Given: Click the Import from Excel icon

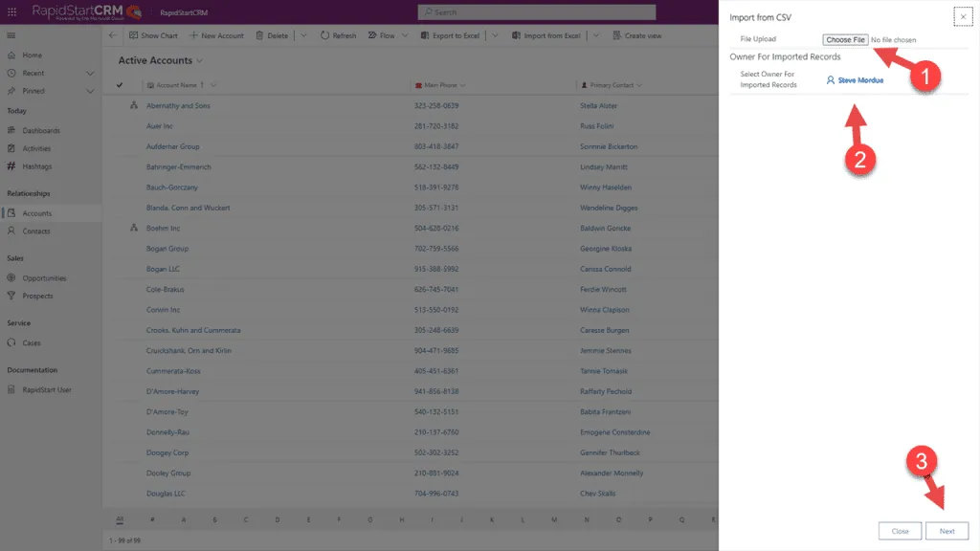Looking at the screenshot, I should [517, 35].
